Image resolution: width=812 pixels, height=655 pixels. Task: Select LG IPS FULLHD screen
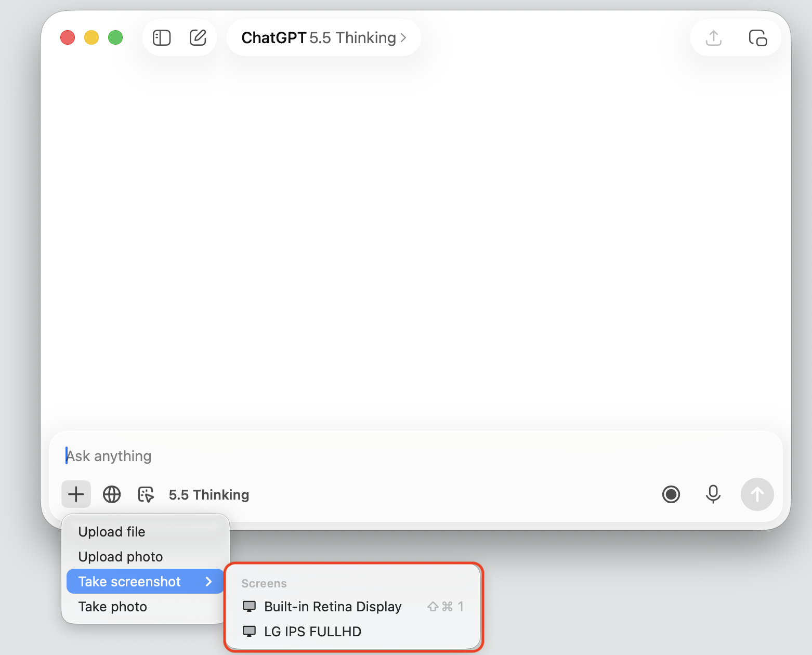coord(353,632)
